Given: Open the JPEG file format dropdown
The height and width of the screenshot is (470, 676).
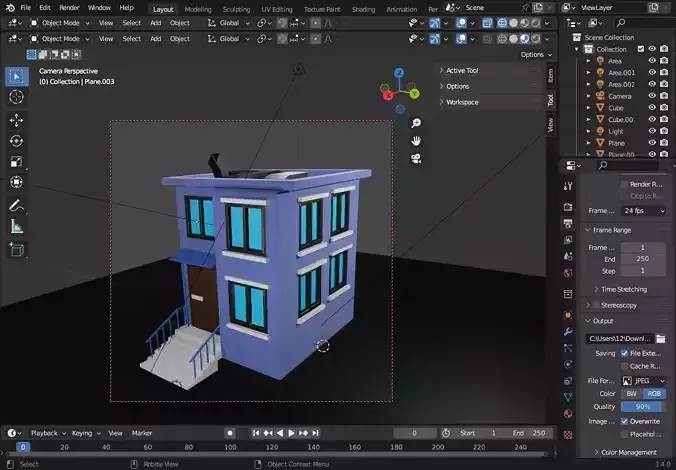Looking at the screenshot, I should tap(644, 381).
